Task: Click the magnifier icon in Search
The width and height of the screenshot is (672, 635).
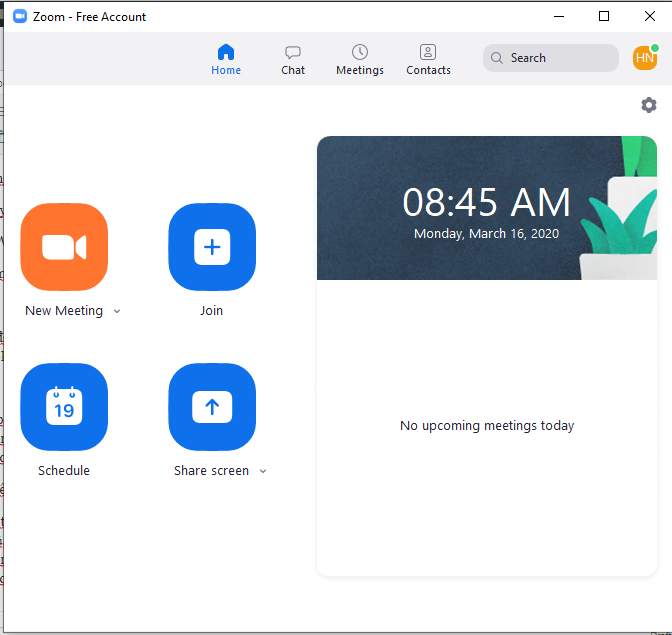Action: click(497, 58)
